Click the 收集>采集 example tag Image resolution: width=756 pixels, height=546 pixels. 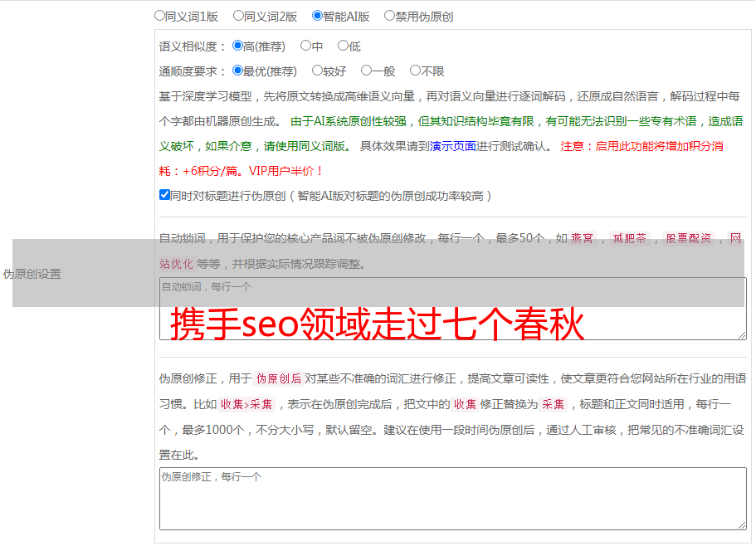[246, 405]
